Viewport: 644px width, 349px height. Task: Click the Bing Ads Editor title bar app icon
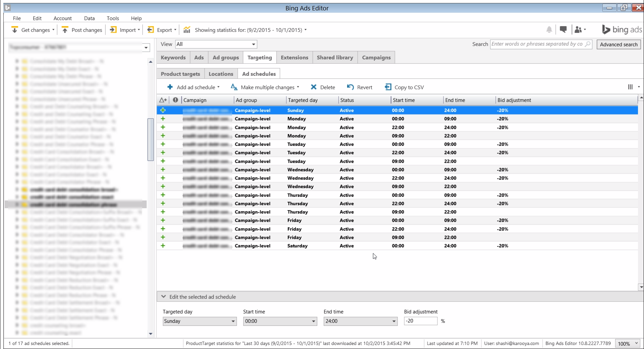[7, 7]
